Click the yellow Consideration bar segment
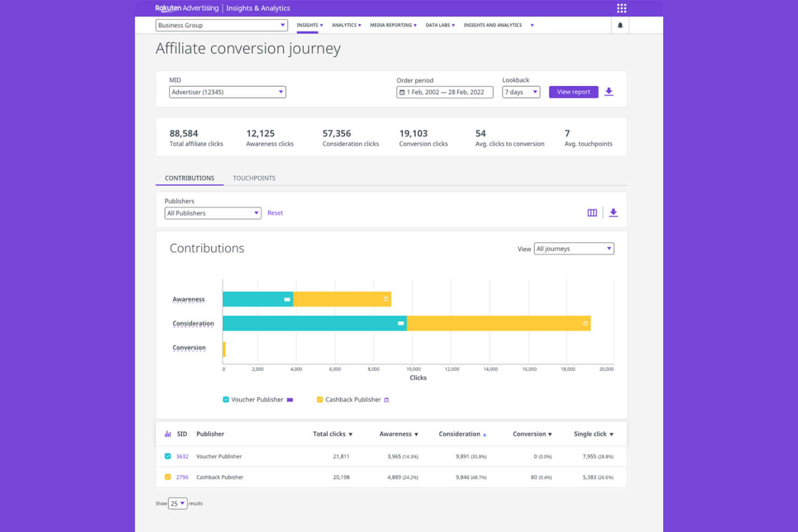The height and width of the screenshot is (532, 798). pos(499,323)
